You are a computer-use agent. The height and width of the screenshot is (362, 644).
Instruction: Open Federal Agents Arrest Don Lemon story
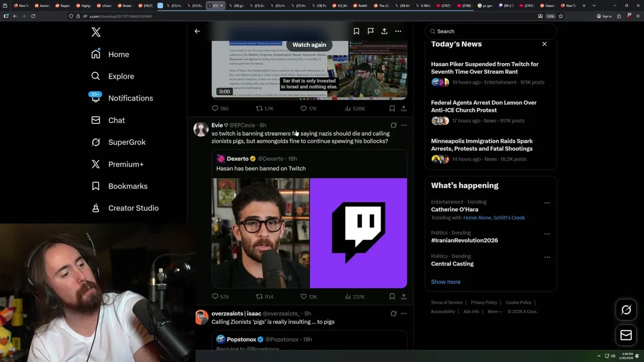(x=488, y=112)
